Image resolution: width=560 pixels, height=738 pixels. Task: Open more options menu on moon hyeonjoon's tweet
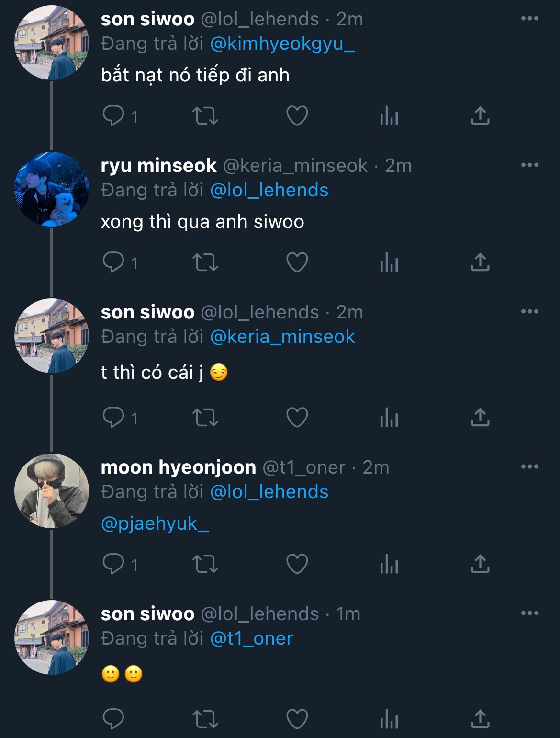529,467
